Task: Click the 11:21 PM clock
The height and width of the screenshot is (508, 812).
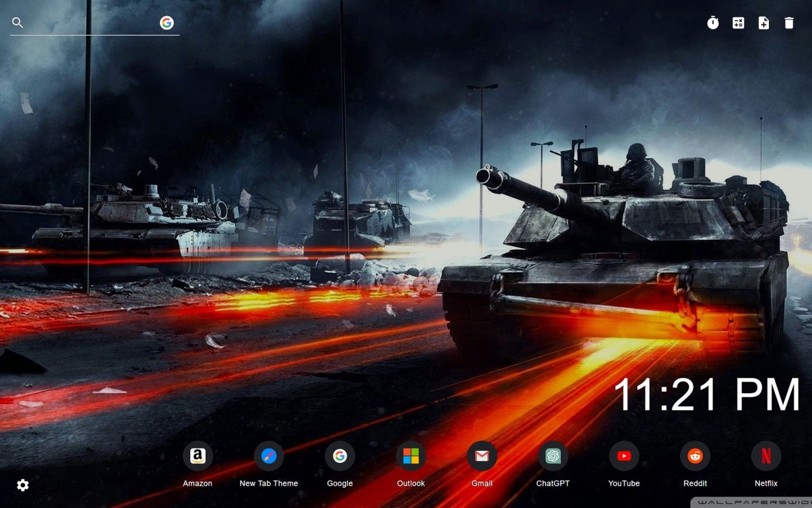Action: [x=707, y=394]
